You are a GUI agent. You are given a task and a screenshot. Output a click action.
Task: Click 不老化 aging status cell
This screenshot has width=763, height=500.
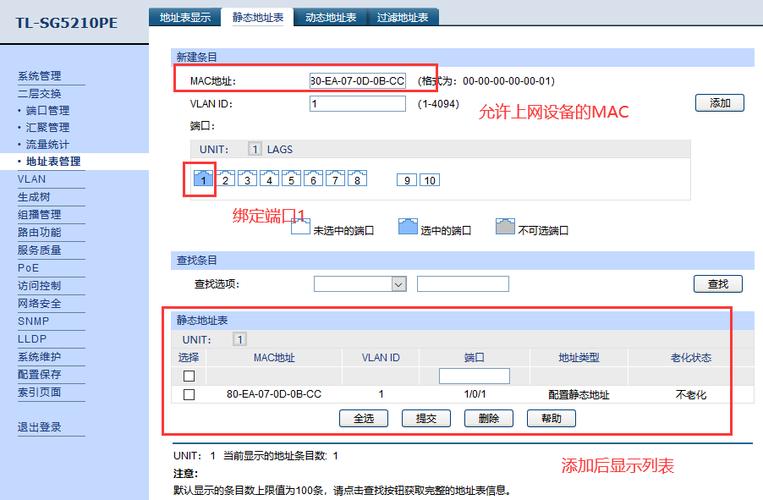691,394
